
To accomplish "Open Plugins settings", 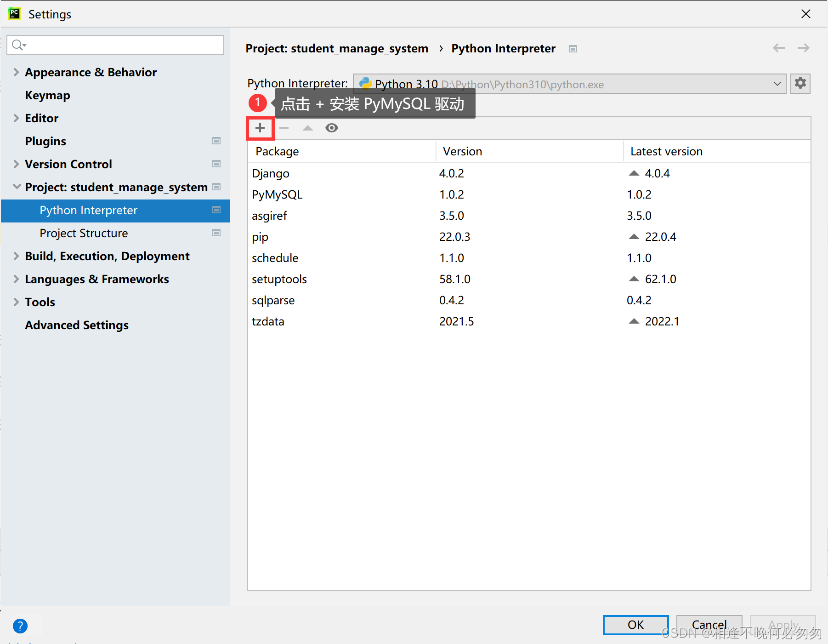I will click(45, 142).
